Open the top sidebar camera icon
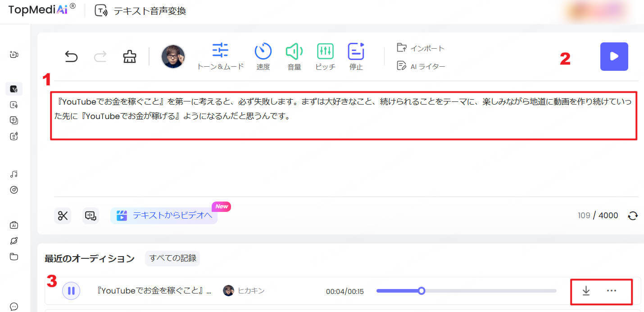644x312 pixels. pyautogui.click(x=14, y=55)
